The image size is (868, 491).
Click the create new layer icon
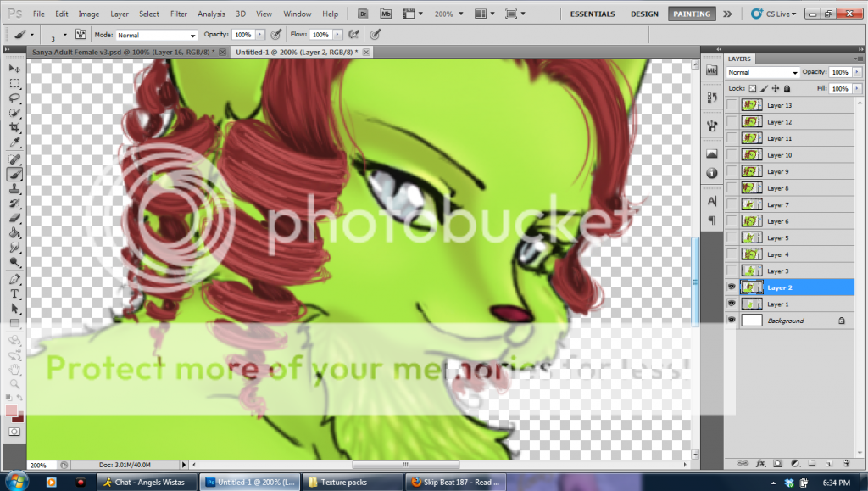[x=828, y=464]
